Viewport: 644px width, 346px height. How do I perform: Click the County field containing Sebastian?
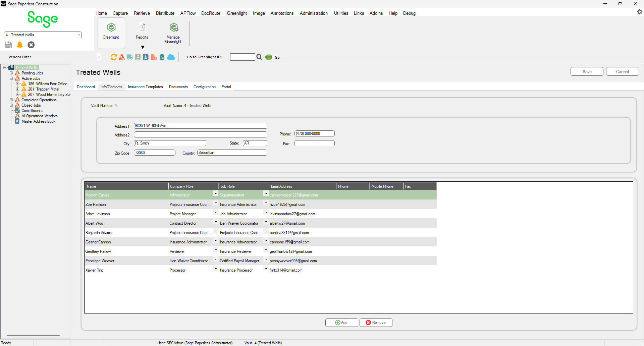232,153
